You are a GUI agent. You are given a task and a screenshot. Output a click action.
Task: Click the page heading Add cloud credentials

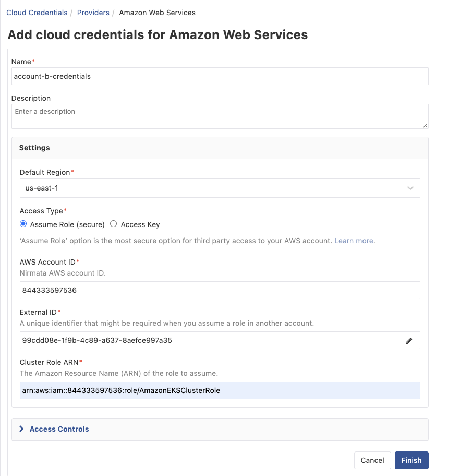[x=158, y=34]
